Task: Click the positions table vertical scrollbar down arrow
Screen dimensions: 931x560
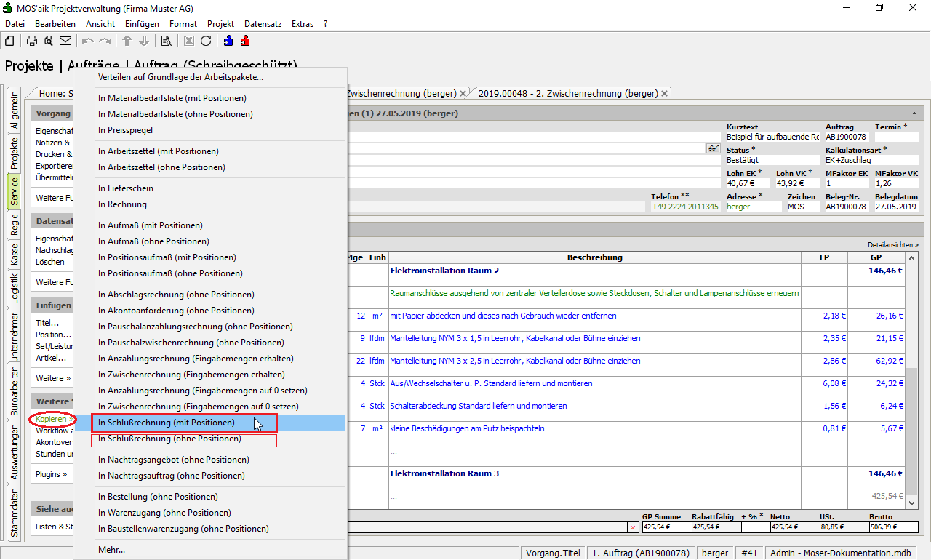Action: pos(911,502)
